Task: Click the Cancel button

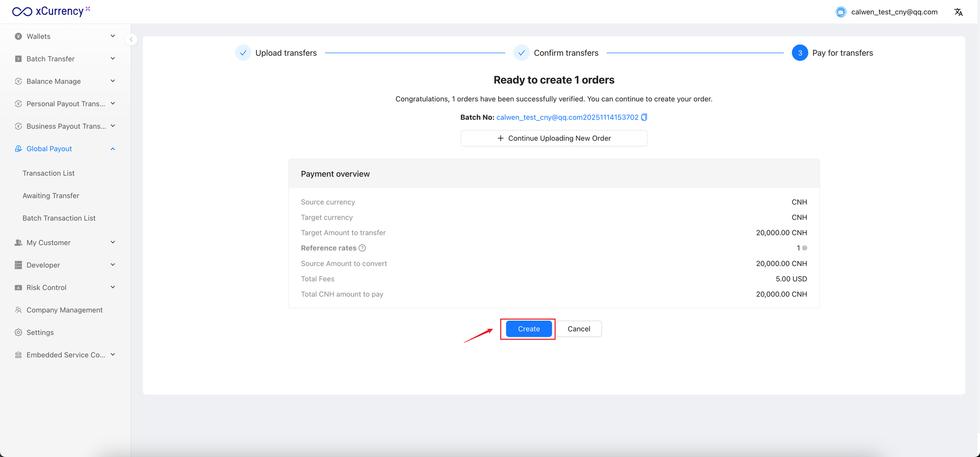Action: pos(579,329)
